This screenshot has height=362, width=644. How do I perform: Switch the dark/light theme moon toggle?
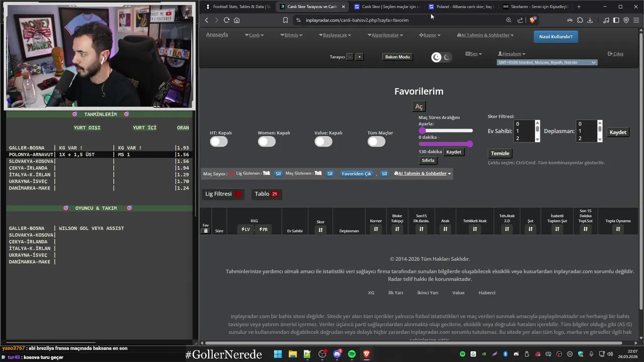coord(442,57)
